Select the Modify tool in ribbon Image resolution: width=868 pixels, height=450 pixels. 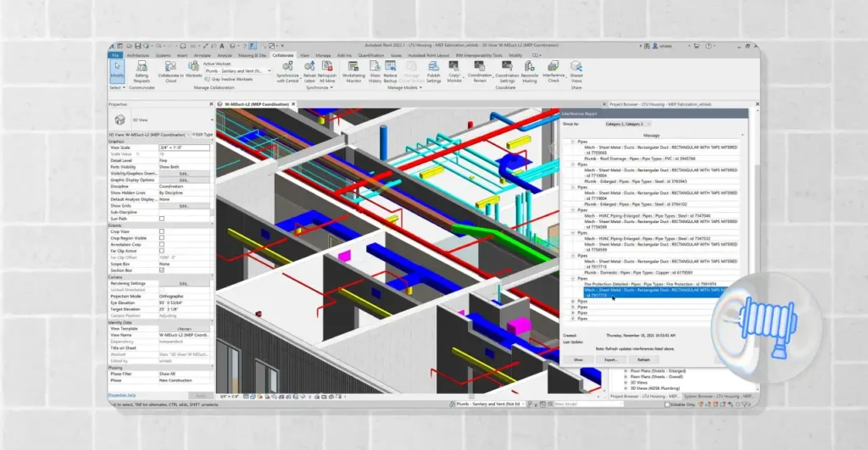(x=117, y=71)
